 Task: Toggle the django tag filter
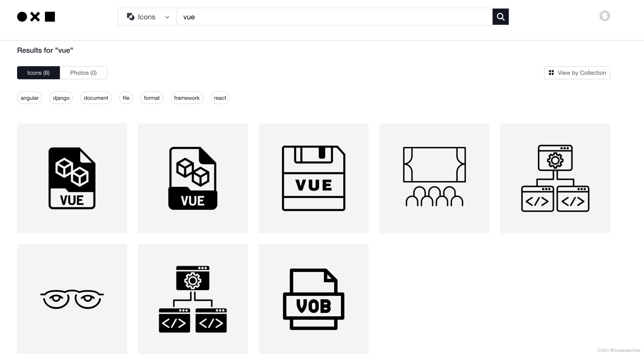(61, 98)
